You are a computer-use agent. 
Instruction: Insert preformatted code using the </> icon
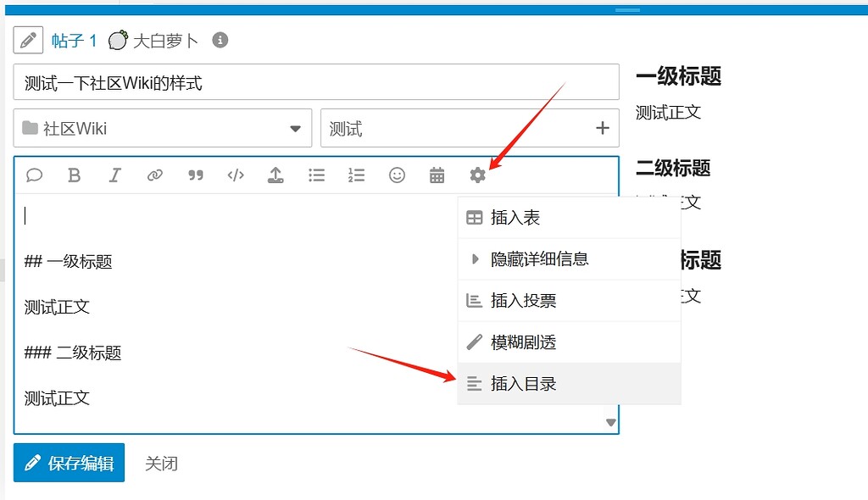click(235, 175)
